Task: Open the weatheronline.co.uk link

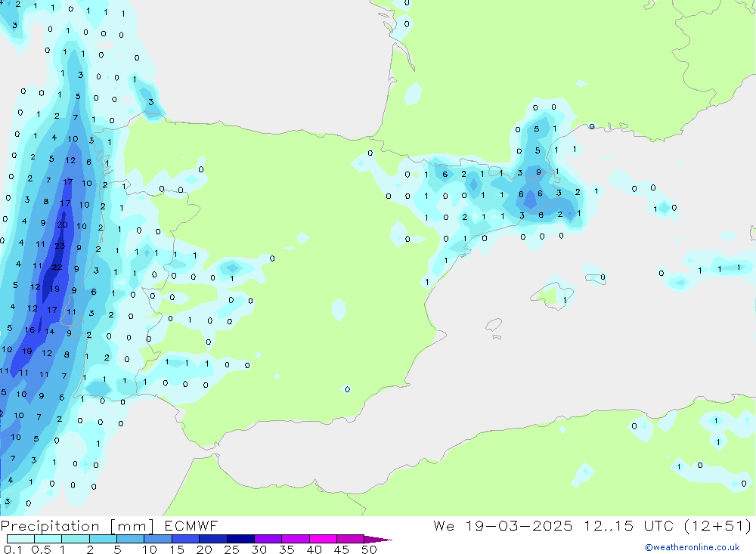Action: (x=692, y=547)
